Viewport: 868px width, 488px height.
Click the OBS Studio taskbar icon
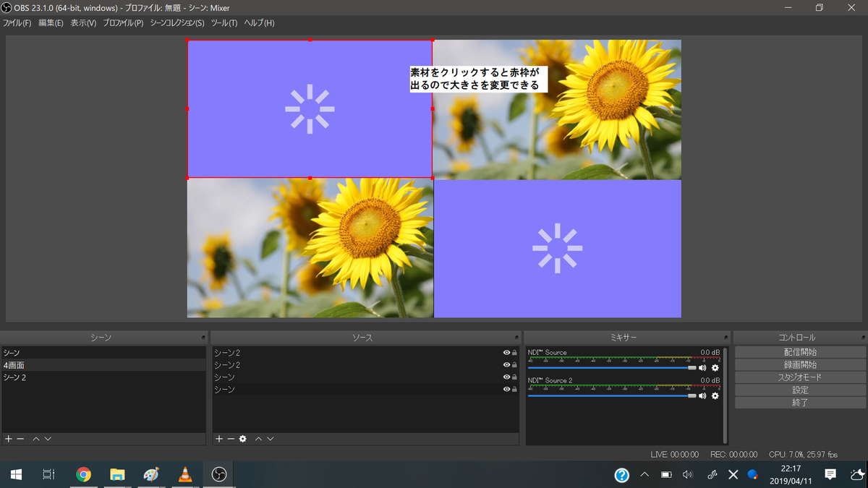click(218, 474)
